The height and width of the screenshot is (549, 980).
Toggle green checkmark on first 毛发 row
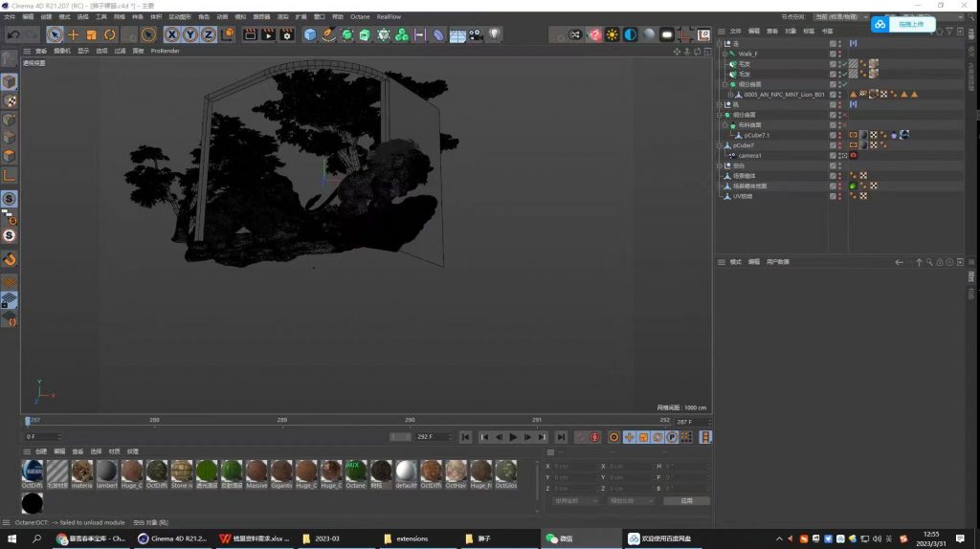pyautogui.click(x=845, y=64)
